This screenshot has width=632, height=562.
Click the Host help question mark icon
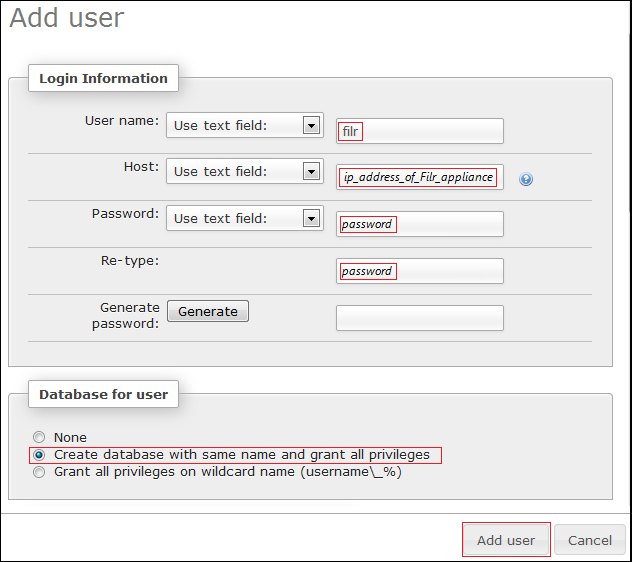[526, 180]
